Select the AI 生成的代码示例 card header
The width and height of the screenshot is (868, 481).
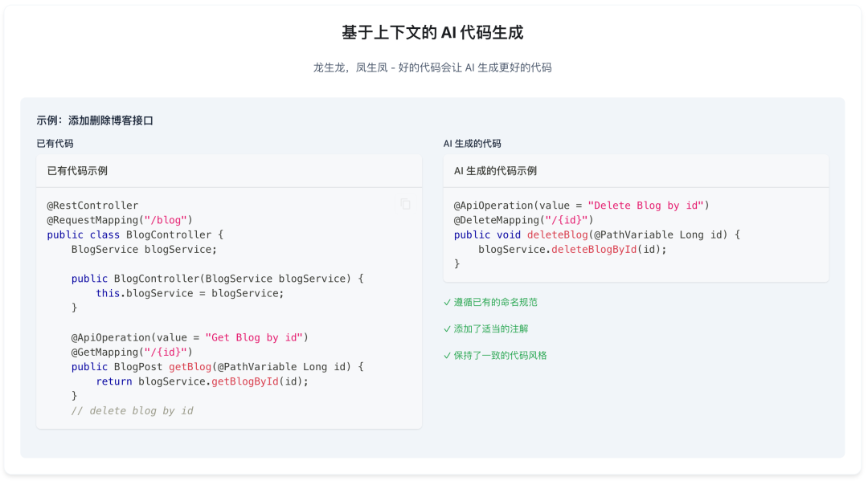click(x=636, y=171)
